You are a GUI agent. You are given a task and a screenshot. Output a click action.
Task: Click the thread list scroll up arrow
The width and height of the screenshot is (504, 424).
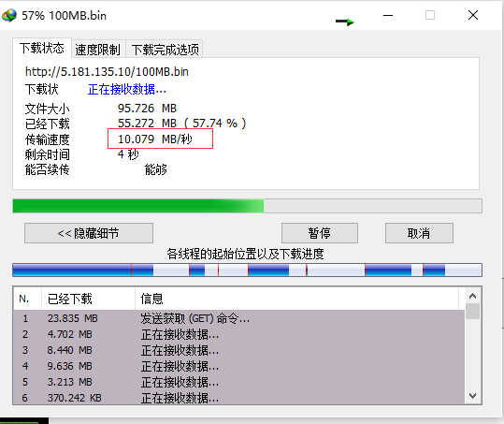(x=472, y=296)
